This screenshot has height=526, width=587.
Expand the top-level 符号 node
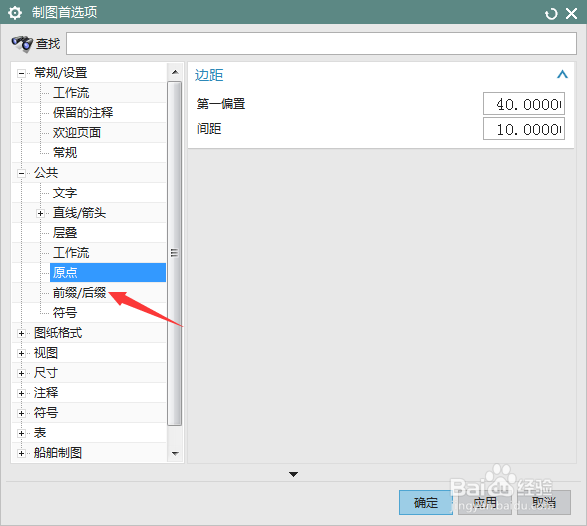21,414
